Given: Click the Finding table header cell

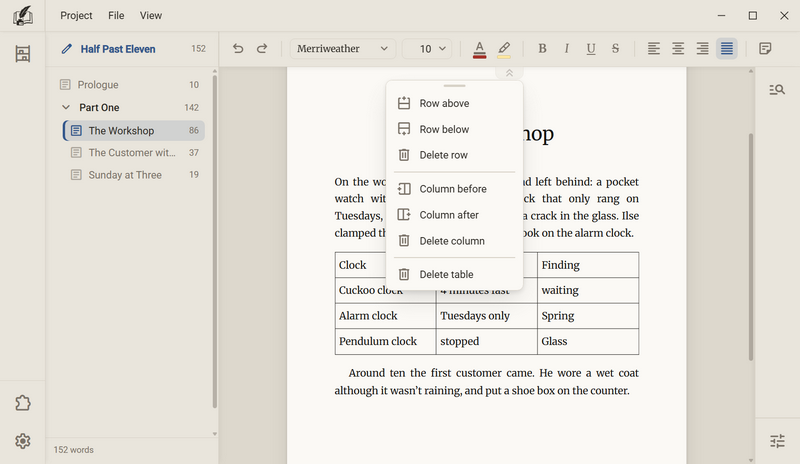Looking at the screenshot, I should pos(588,265).
